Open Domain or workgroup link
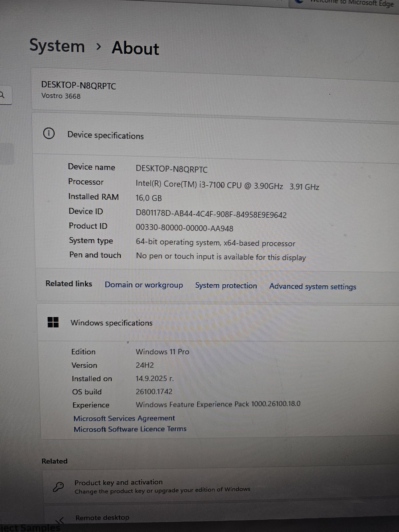This screenshot has height=532, width=399. pyautogui.click(x=144, y=285)
